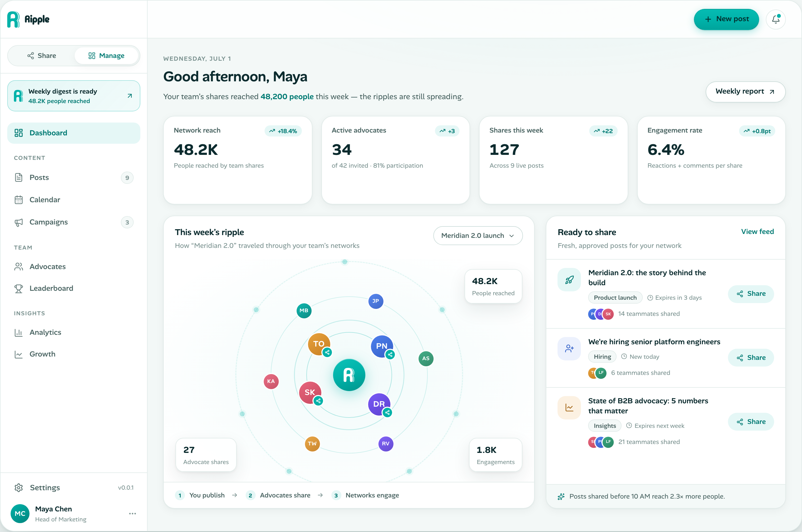
Task: Click the Ripple logo in the sidebar header
Action: tap(28, 19)
